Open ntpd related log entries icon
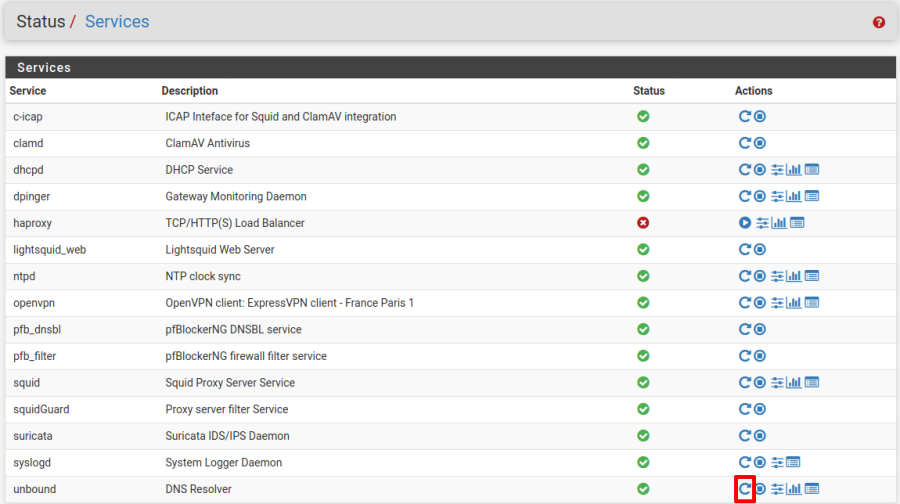The image size is (900, 504). click(x=812, y=276)
